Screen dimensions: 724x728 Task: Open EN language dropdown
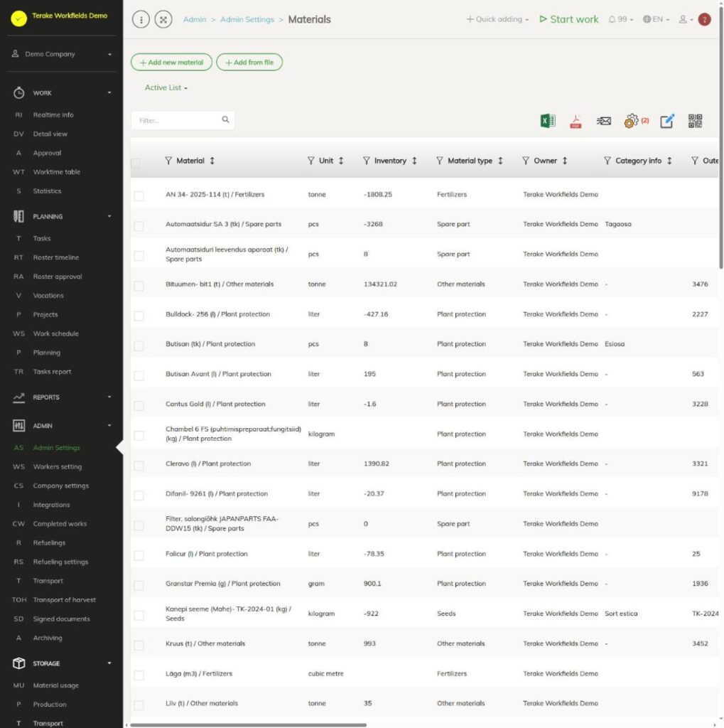(656, 19)
